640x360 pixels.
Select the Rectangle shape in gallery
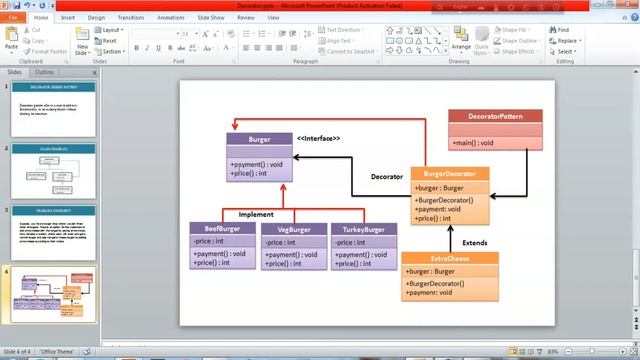(x=390, y=41)
